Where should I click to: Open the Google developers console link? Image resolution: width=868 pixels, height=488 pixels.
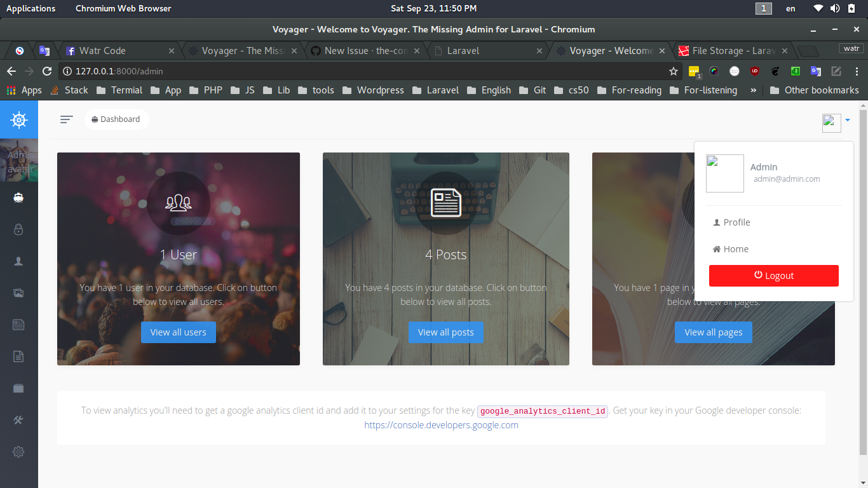tap(441, 424)
